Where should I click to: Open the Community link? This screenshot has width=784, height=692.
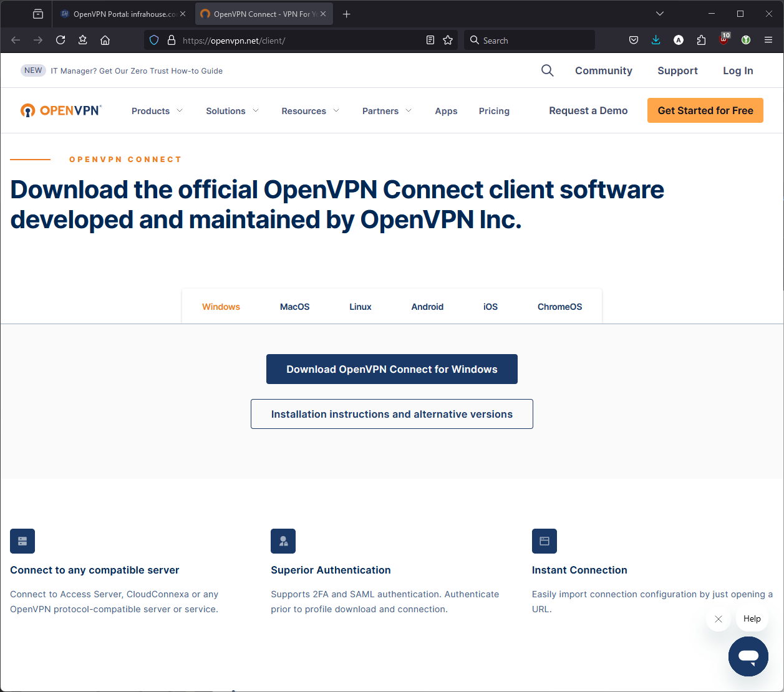(x=604, y=70)
